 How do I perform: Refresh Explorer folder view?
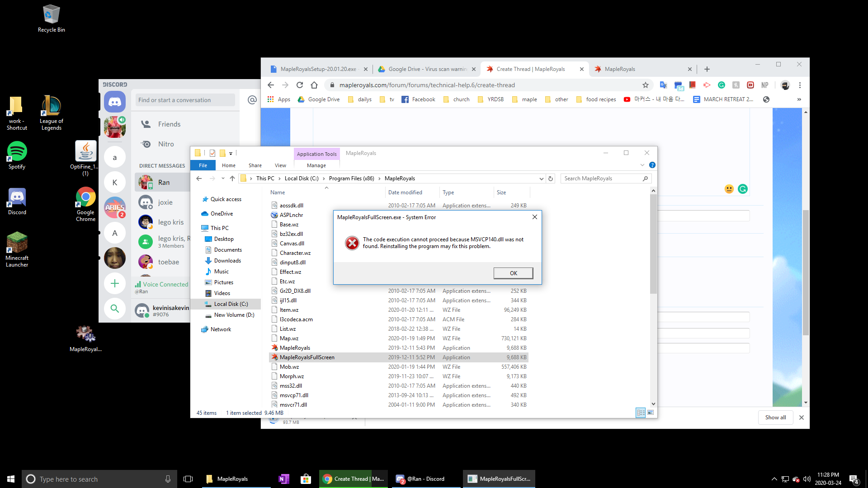[x=551, y=178]
